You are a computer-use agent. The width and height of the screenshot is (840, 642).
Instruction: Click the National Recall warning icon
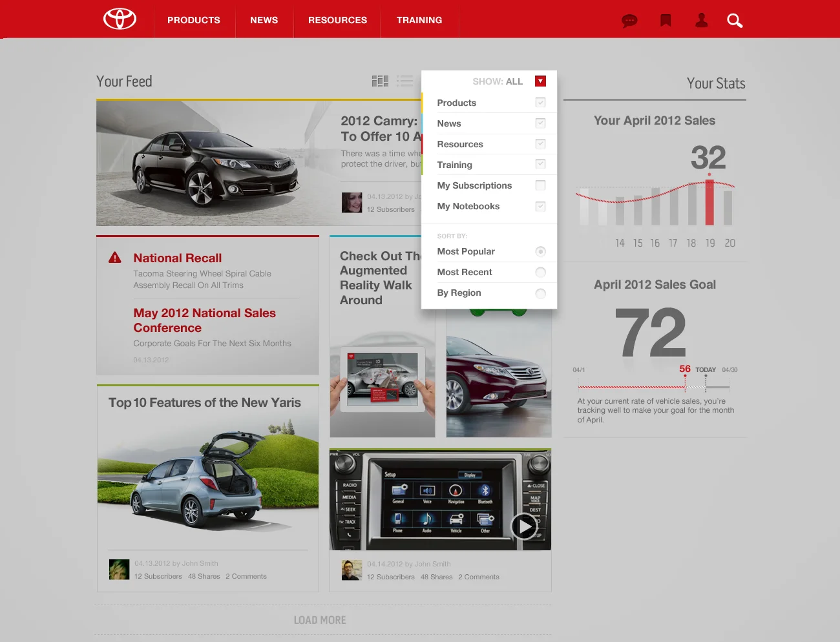coord(115,258)
